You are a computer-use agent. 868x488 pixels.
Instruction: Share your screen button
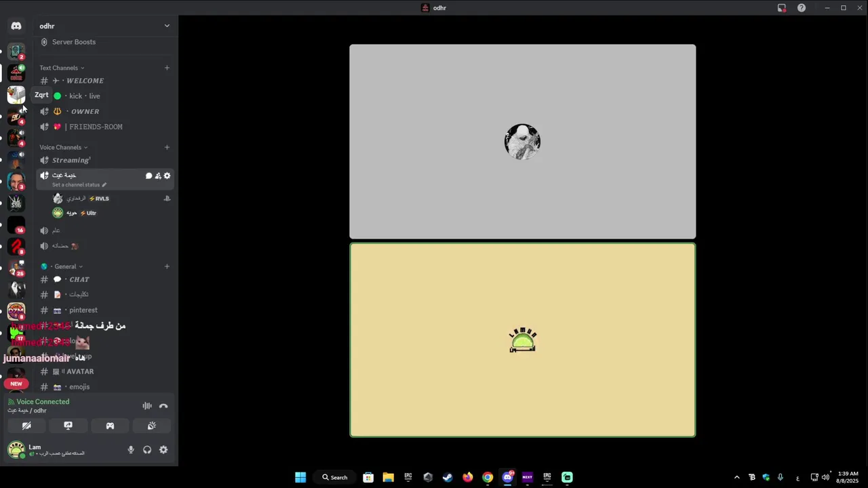[68, 426]
